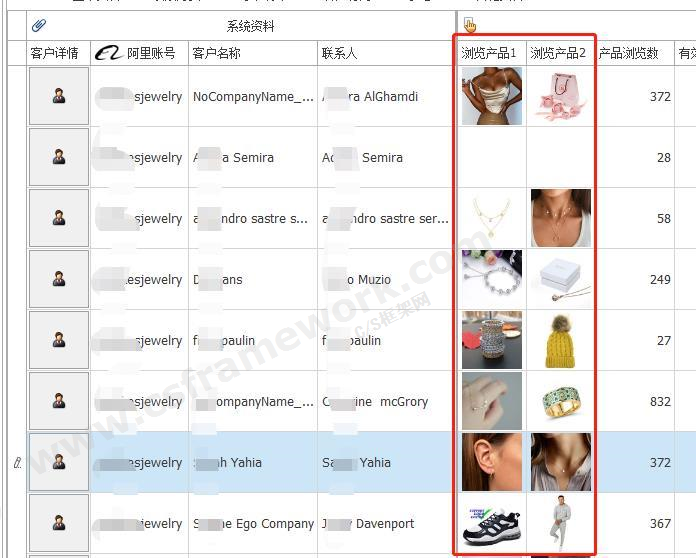This screenshot has width=696, height=558.
Task: Open customer details icon for Semira row
Action: click(58, 158)
